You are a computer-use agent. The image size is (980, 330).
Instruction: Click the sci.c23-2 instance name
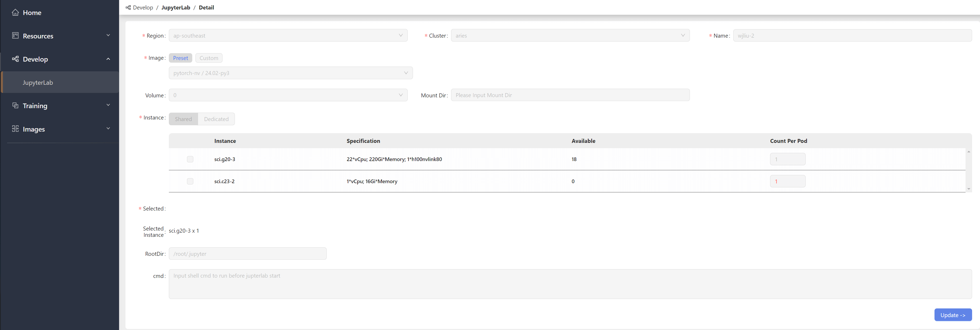pos(224,181)
